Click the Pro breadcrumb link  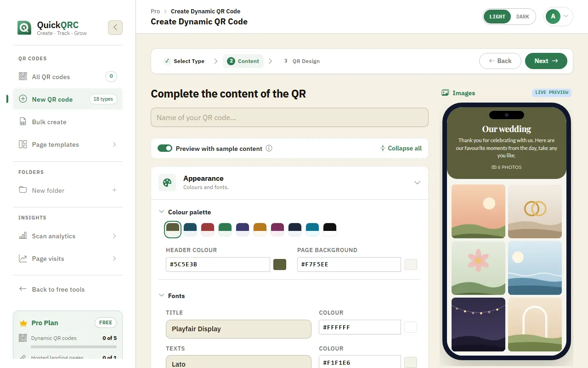coord(155,11)
